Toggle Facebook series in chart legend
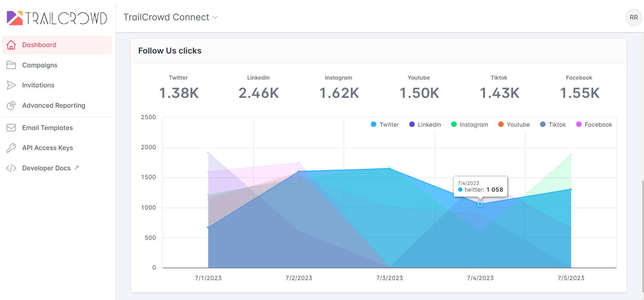This screenshot has height=300, width=644. click(x=594, y=125)
